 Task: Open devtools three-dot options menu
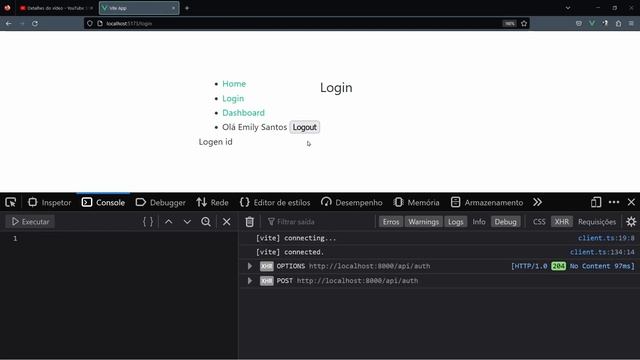614,202
